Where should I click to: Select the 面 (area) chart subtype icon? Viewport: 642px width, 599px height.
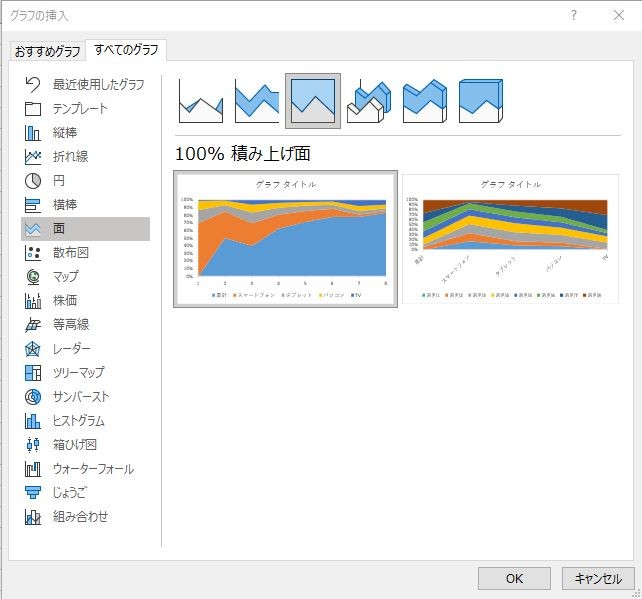point(201,101)
